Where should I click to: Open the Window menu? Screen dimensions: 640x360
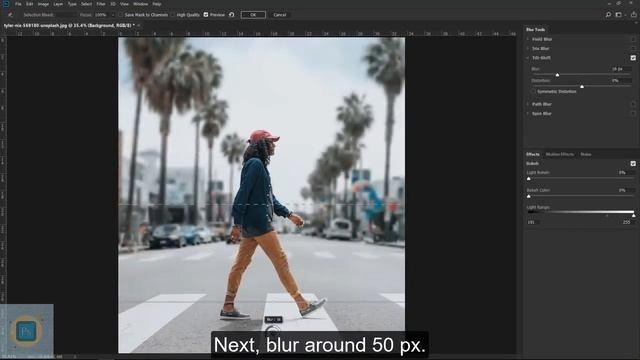point(140,4)
